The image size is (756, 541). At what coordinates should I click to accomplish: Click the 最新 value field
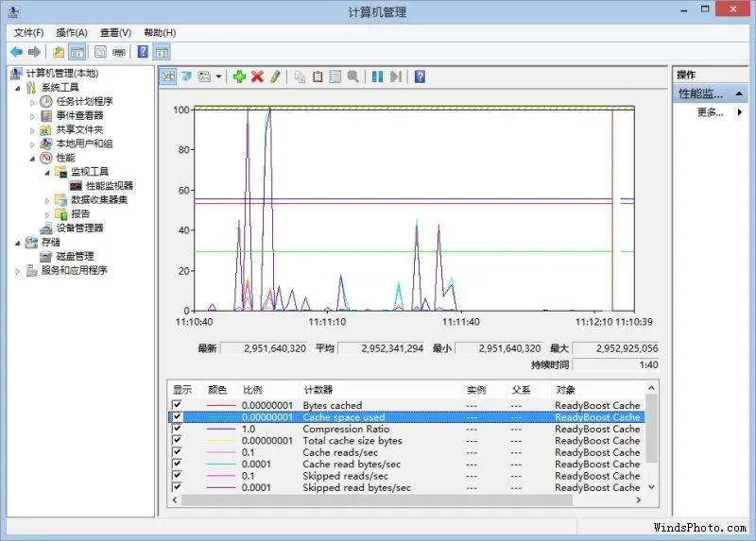[264, 348]
